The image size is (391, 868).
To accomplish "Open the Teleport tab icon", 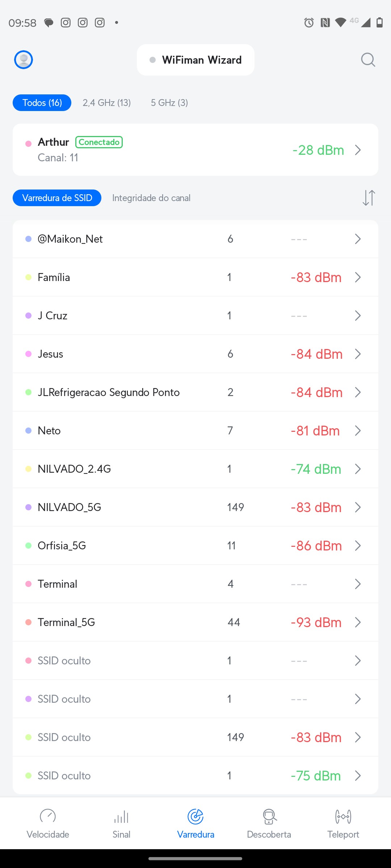I will [343, 824].
